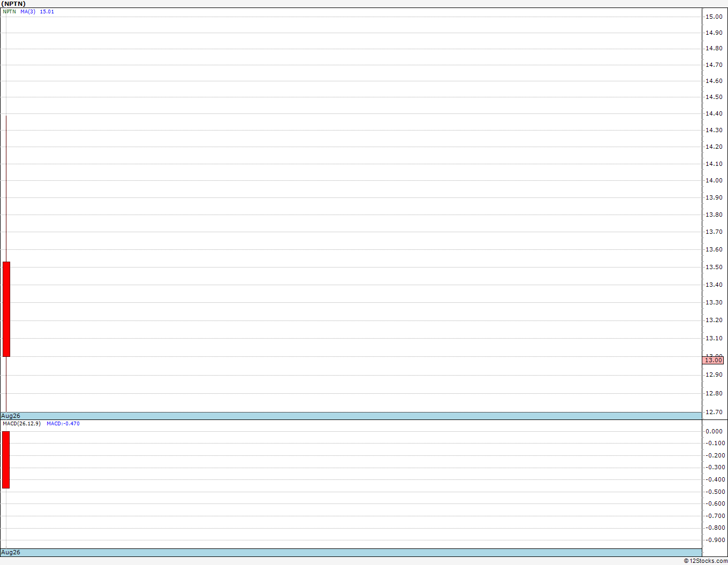Click the 15.00 price axis label
This screenshot has height=565, width=728.
point(714,17)
